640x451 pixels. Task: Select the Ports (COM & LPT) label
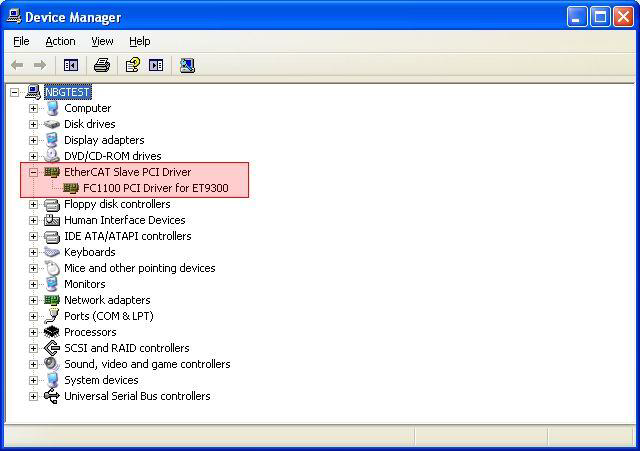point(109,316)
